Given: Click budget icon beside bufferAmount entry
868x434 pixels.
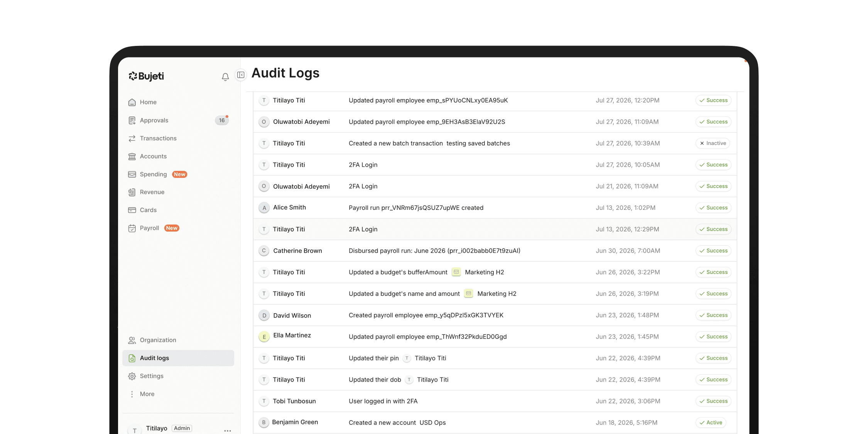Looking at the screenshot, I should point(456,272).
